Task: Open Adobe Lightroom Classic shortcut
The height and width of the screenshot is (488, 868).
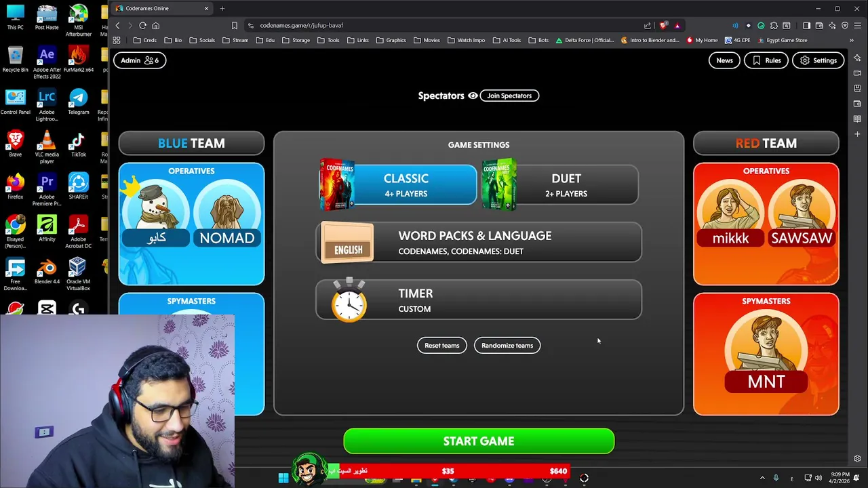Action: tap(47, 105)
